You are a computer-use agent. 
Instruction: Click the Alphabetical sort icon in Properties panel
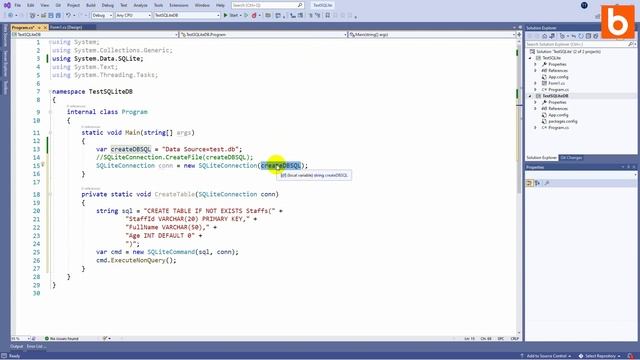[538, 183]
